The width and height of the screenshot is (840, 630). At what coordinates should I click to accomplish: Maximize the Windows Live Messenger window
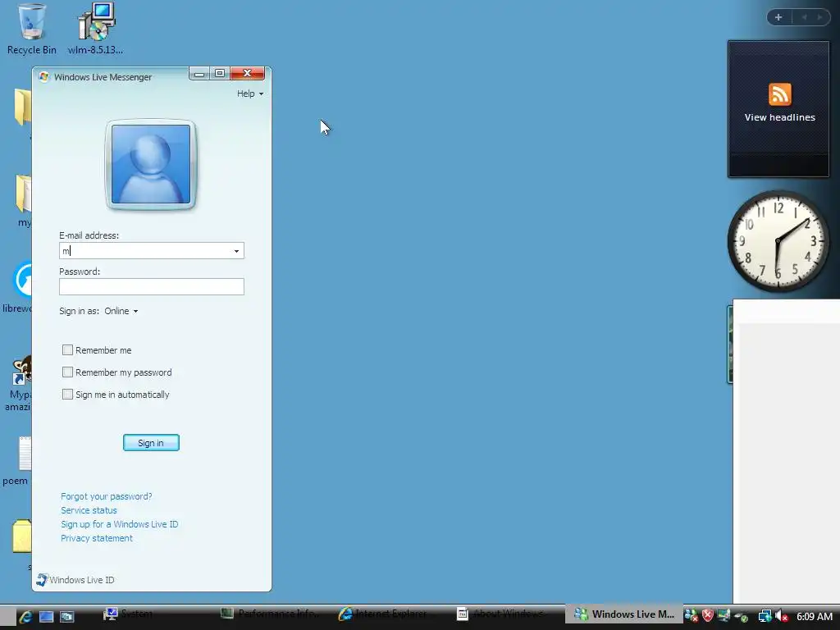tap(220, 73)
